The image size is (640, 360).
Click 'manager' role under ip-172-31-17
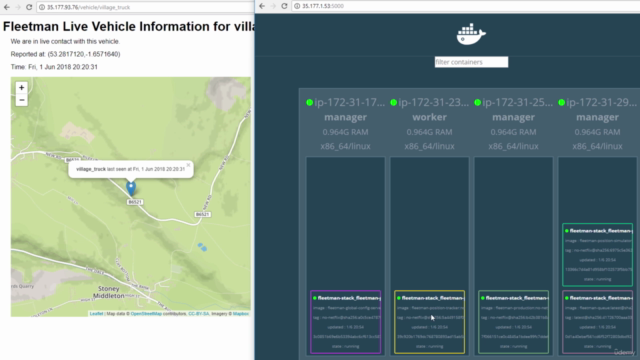345,117
